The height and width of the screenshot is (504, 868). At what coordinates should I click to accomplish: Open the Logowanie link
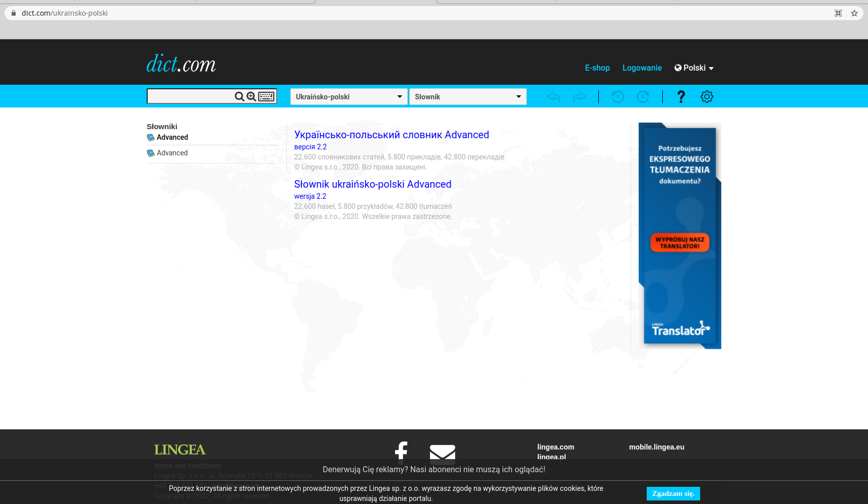click(x=642, y=68)
